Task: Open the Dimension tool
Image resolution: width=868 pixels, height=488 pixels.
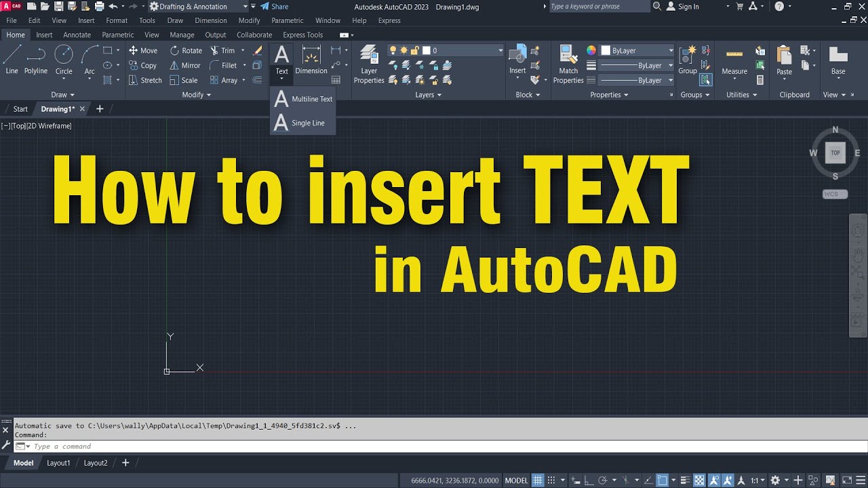Action: [311, 60]
